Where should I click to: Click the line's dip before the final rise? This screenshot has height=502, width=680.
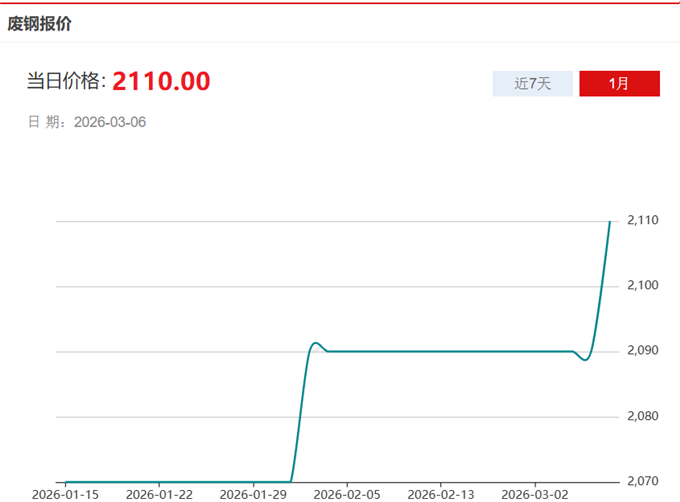pyautogui.click(x=585, y=359)
